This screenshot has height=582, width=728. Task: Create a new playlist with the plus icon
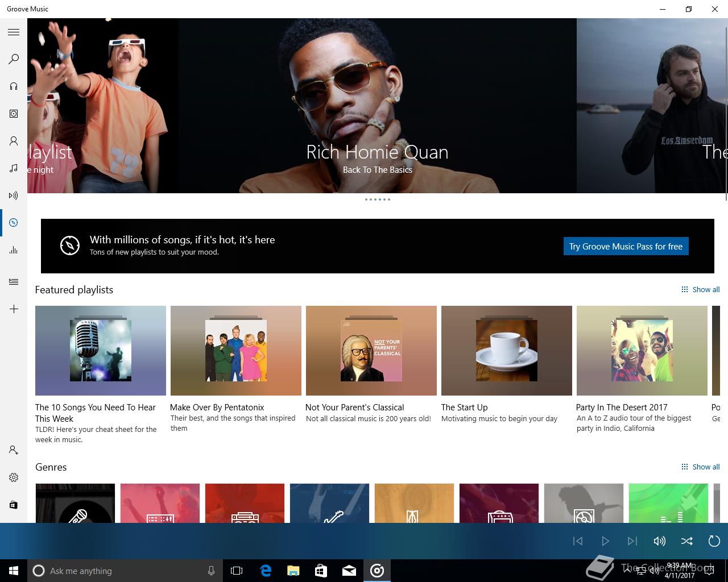point(14,309)
